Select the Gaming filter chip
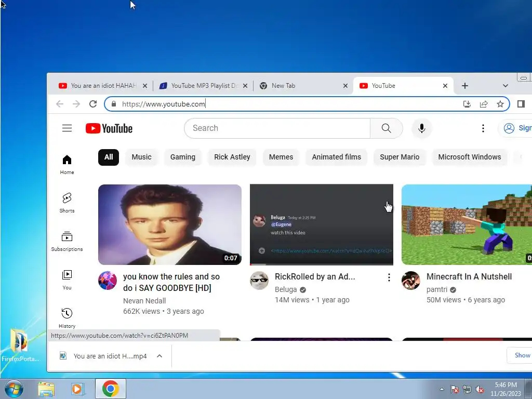 (183, 157)
